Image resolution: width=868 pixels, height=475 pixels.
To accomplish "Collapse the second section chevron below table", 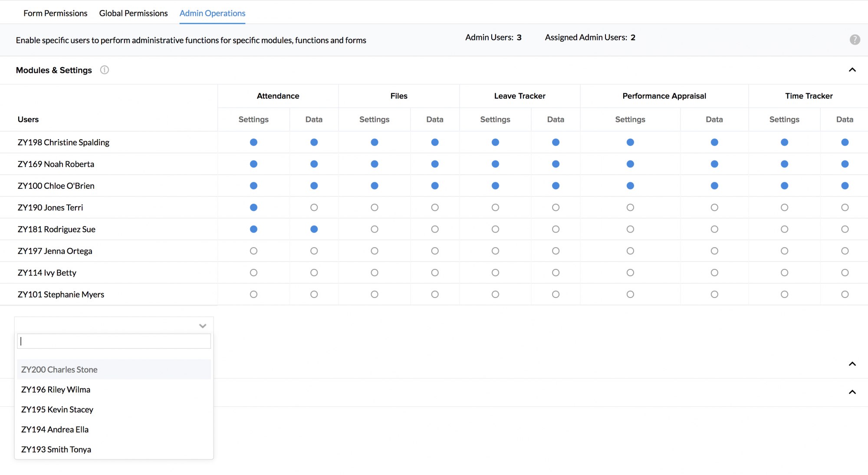I will pos(852,364).
